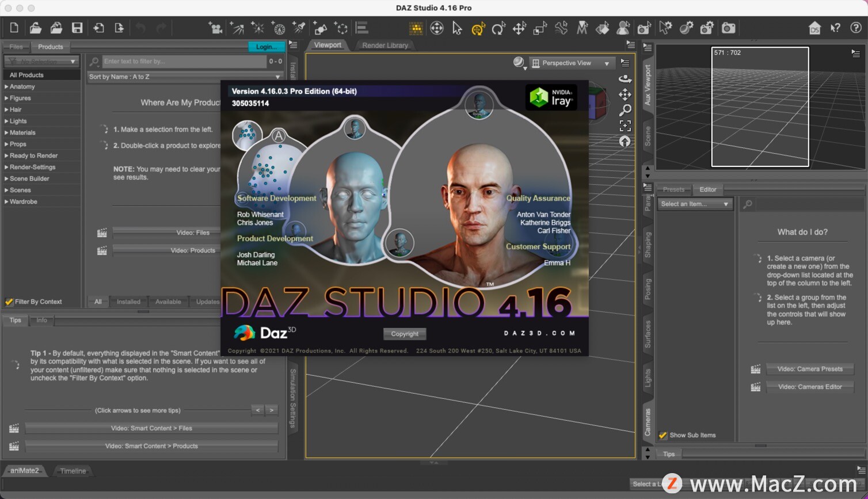
Task: Click Video: Cameras Editor button
Action: tap(810, 387)
